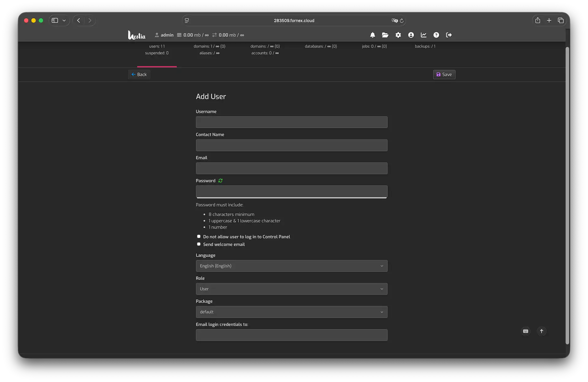This screenshot has height=382, width=588.
Task: Open the file manager folder icon
Action: 385,35
